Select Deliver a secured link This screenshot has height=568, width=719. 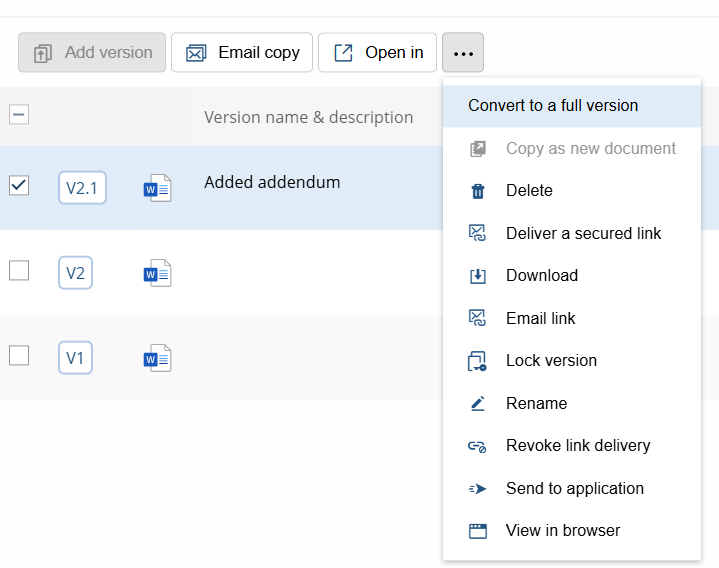572,233
